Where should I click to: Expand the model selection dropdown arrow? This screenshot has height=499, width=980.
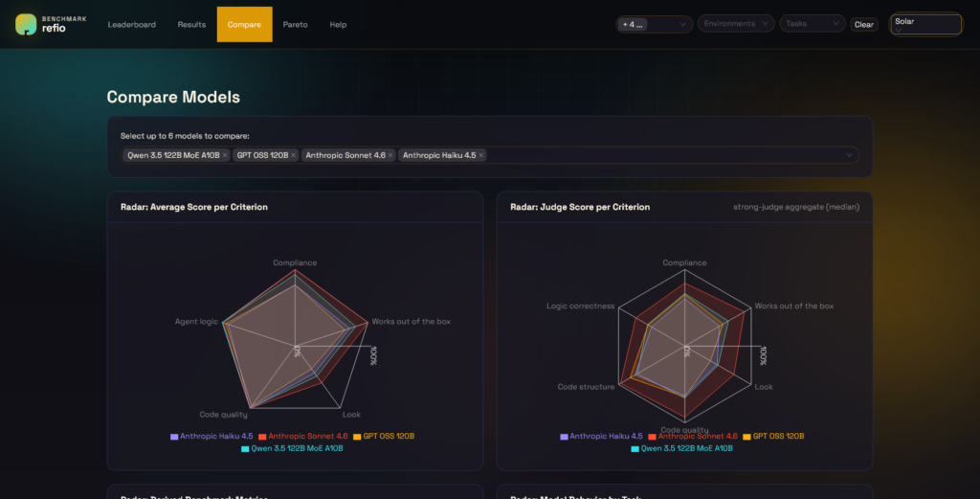(x=849, y=155)
